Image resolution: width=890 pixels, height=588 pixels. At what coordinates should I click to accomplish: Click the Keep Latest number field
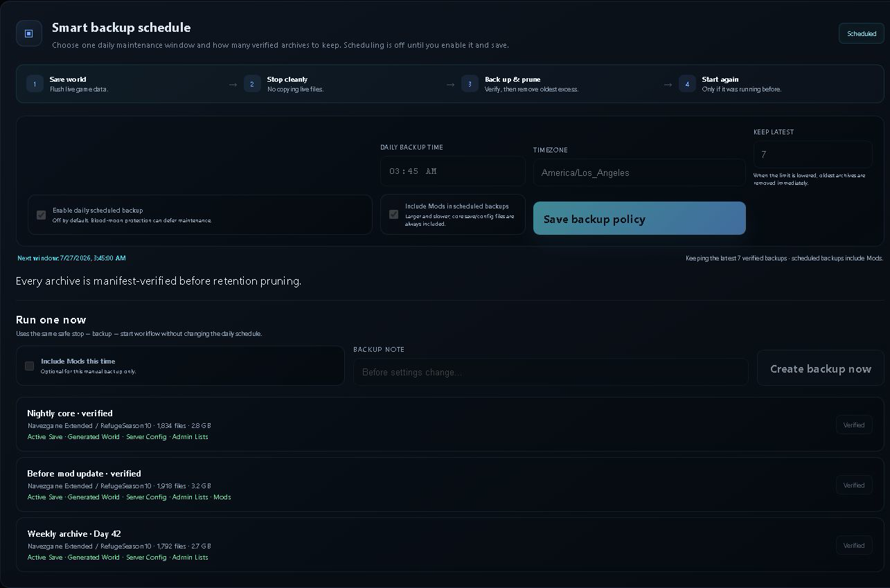(812, 154)
